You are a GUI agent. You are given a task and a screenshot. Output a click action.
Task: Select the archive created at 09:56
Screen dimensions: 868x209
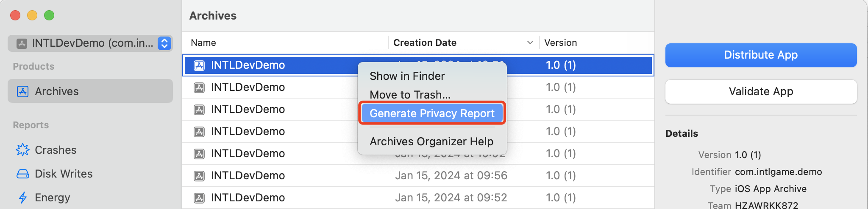[451, 175]
